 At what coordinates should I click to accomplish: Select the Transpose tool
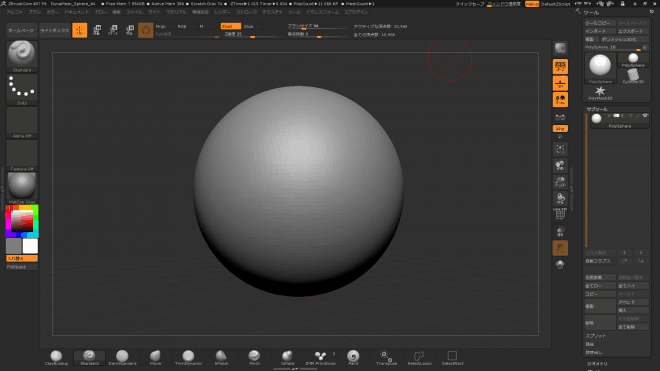tap(386, 358)
